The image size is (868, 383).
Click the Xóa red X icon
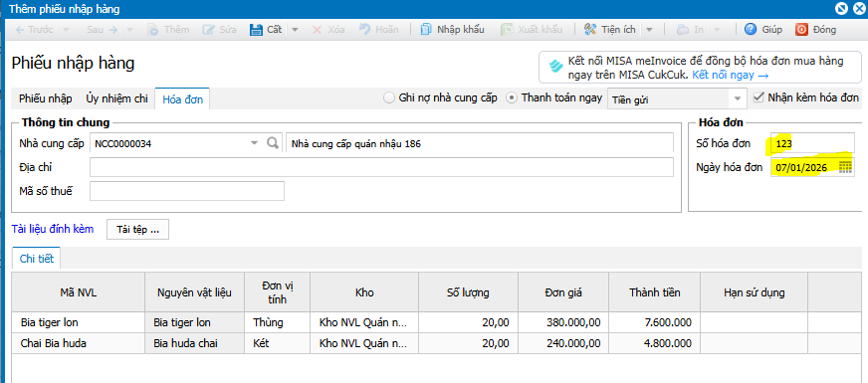tap(318, 30)
